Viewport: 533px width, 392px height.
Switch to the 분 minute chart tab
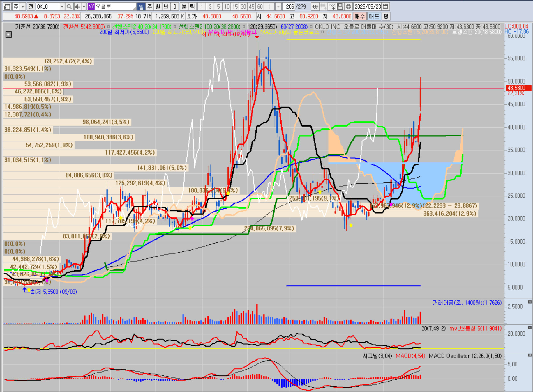pyautogui.click(x=184, y=6)
